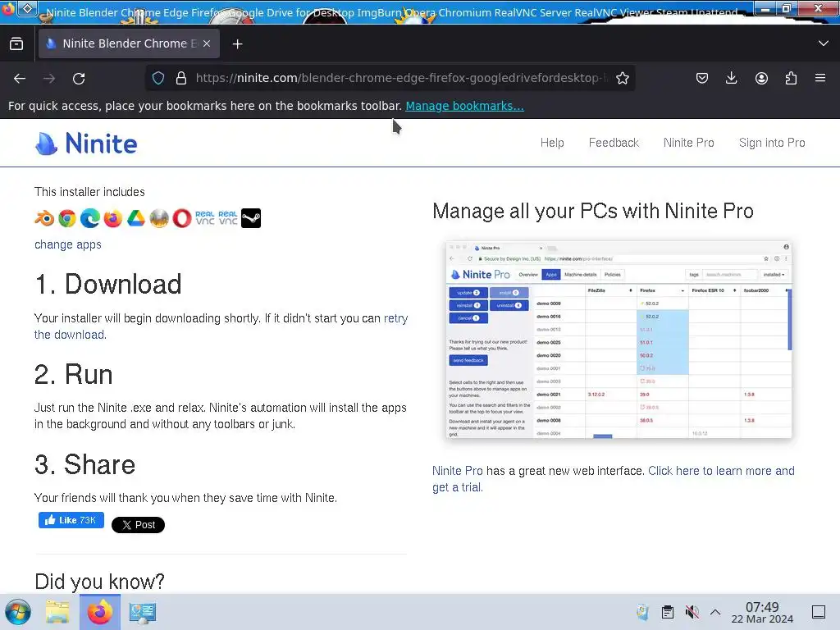Click Ninite Pro link below the screenshot
This screenshot has height=630, width=840.
pos(458,471)
